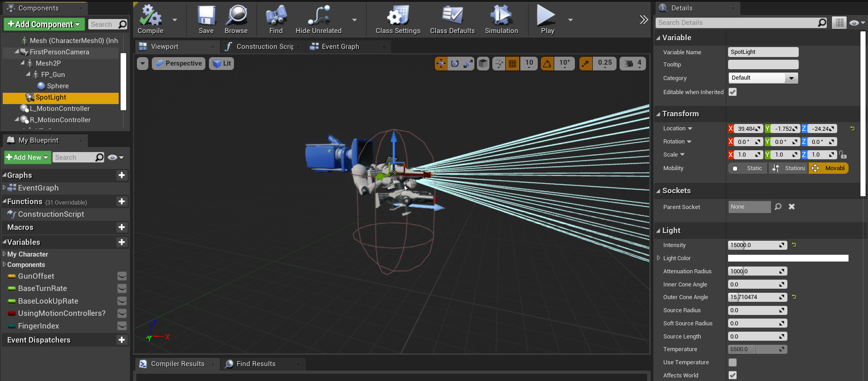Open Browse in content browser
The width and height of the screenshot is (868, 381).
pos(236,17)
